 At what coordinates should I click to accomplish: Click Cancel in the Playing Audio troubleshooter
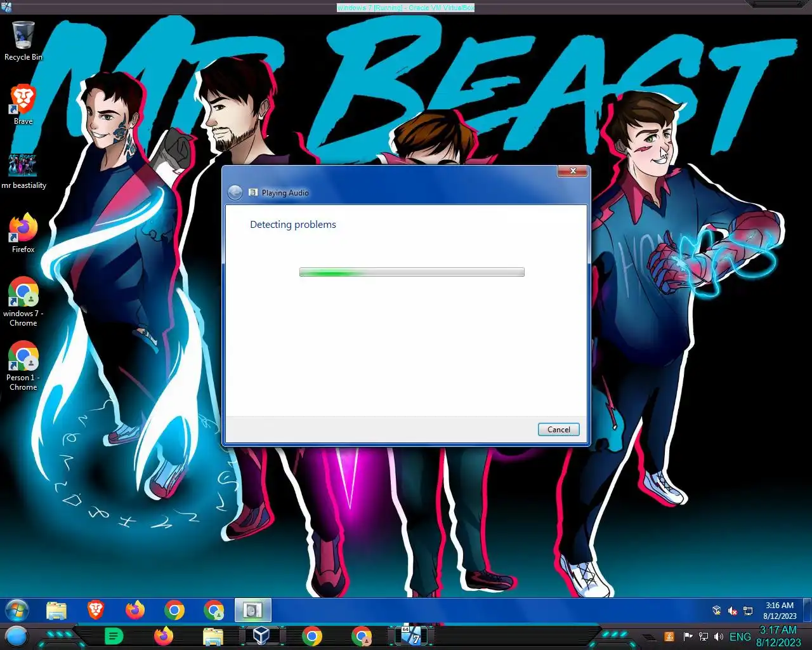click(558, 430)
